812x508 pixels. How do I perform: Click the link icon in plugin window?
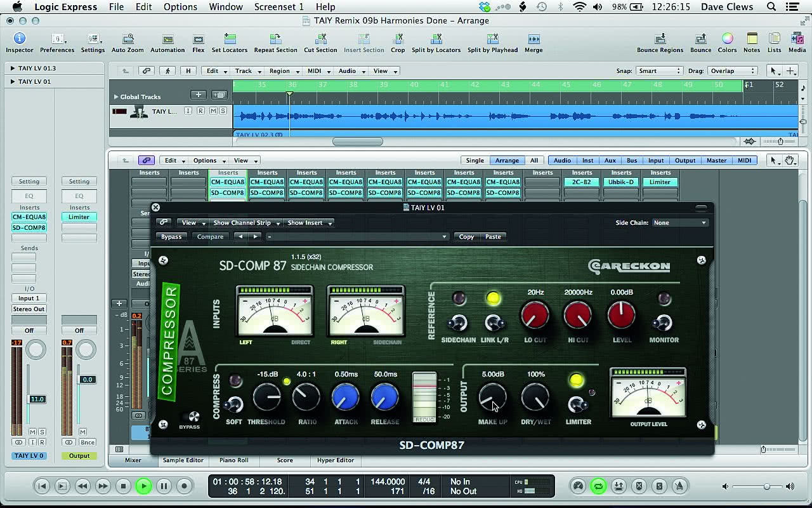pyautogui.click(x=164, y=222)
